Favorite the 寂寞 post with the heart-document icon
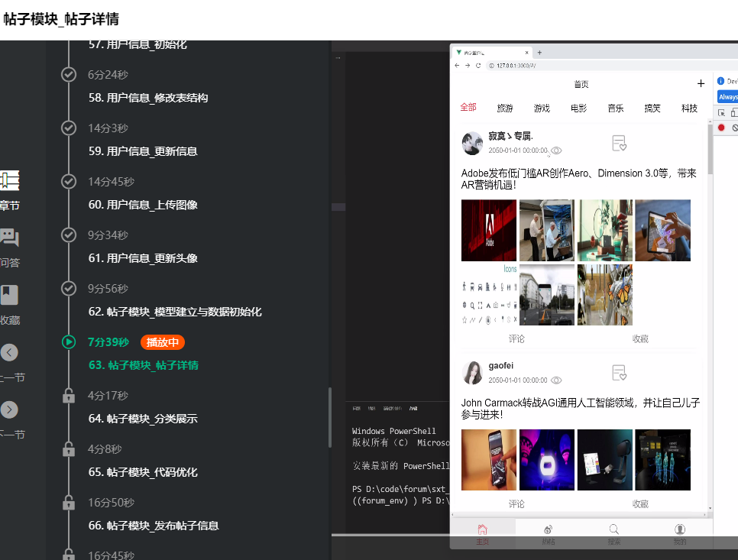This screenshot has height=560, width=738. coord(619,143)
